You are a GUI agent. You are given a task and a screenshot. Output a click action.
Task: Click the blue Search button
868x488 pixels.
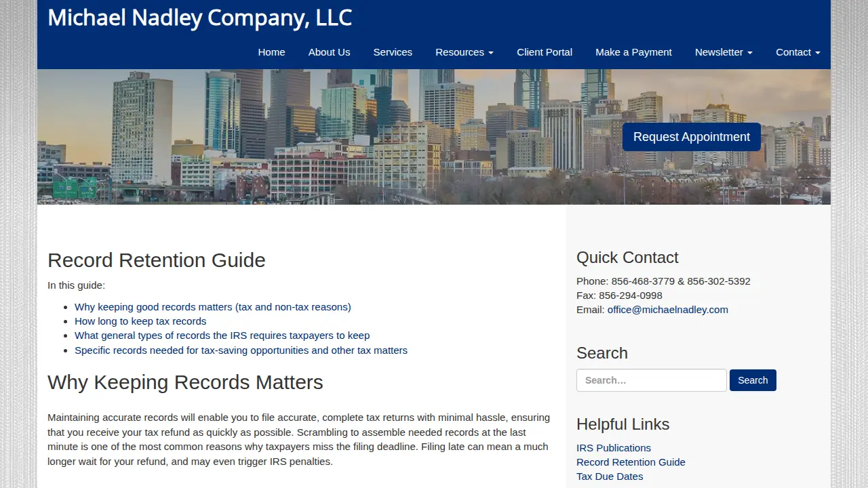753,380
